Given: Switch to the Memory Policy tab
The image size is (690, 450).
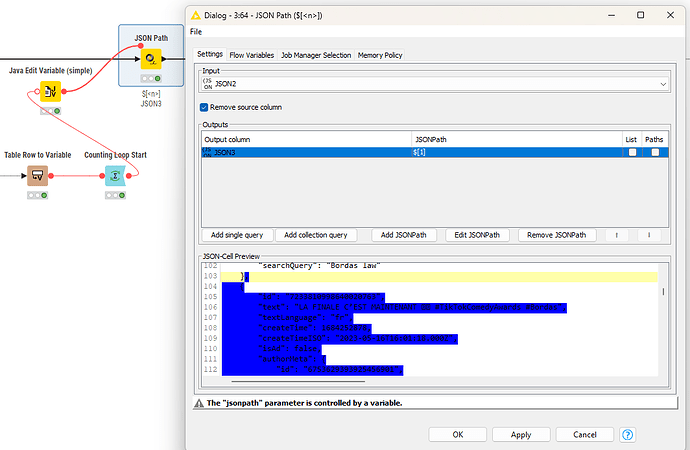Looking at the screenshot, I should (x=380, y=55).
